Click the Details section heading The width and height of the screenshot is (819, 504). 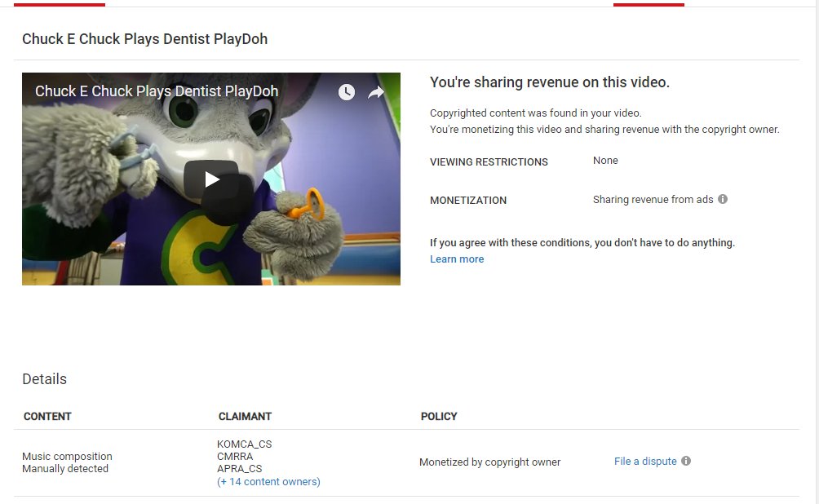tap(44, 379)
